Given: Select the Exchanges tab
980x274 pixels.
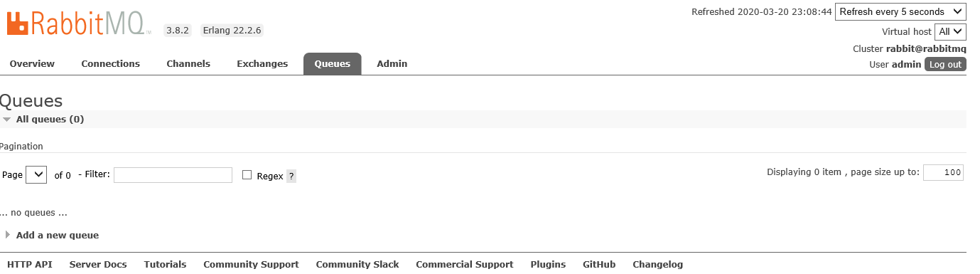Looking at the screenshot, I should (262, 63).
